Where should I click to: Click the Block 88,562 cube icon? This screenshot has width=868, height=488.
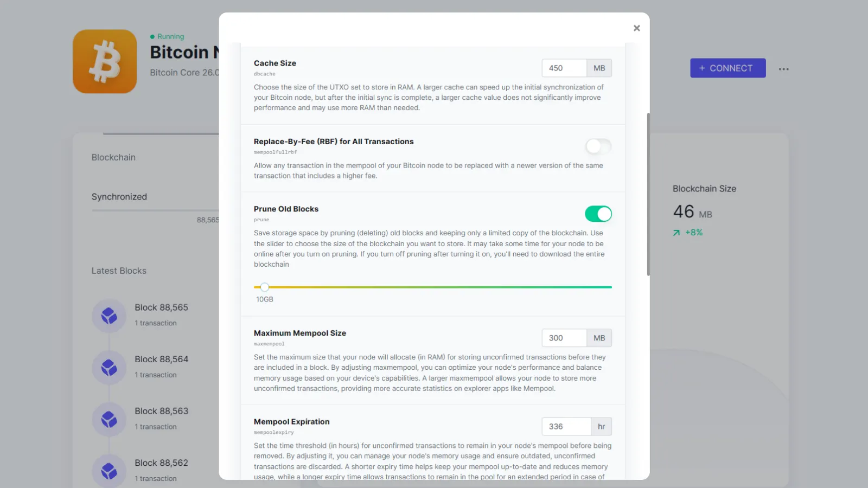[x=109, y=471]
